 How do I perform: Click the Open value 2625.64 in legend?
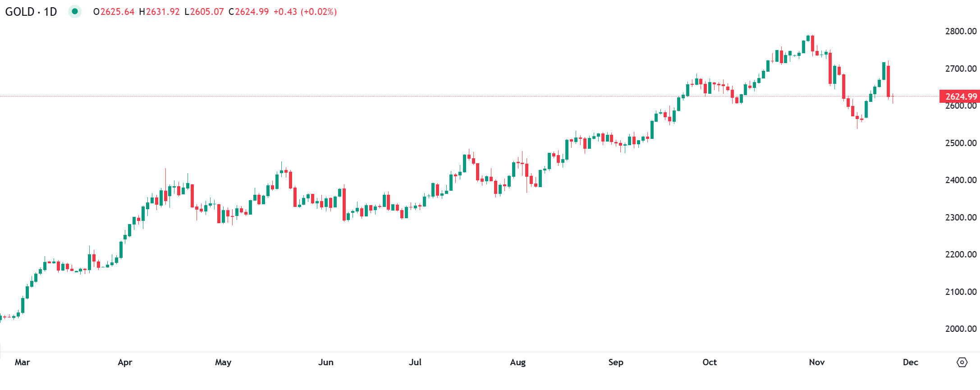coord(117,12)
